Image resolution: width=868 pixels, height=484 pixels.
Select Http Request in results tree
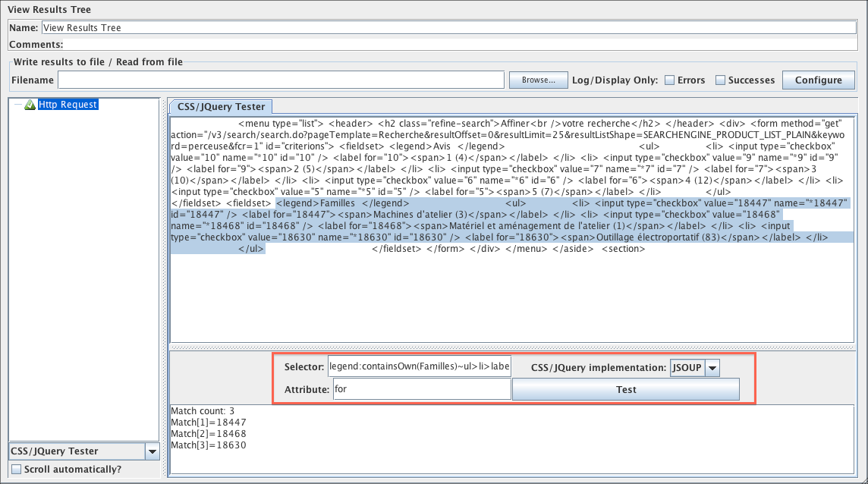pos(68,105)
